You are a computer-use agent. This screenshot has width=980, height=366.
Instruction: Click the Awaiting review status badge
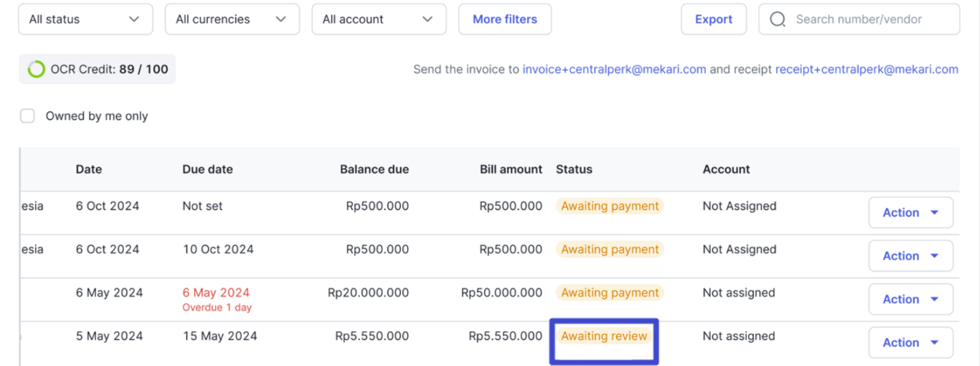604,336
